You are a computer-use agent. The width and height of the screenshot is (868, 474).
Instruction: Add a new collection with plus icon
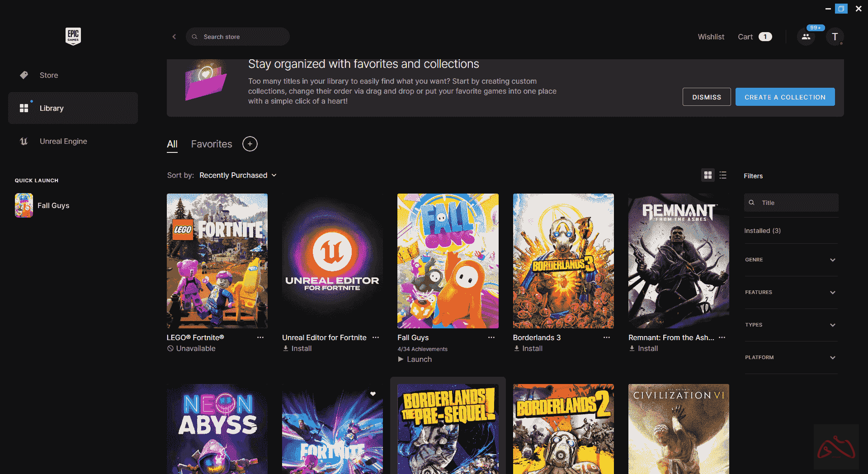click(250, 144)
